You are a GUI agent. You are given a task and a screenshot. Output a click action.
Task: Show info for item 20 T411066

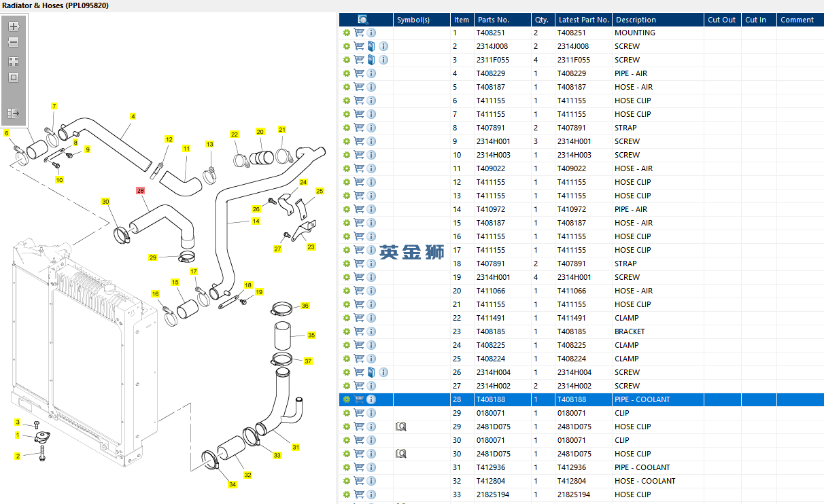(371, 291)
